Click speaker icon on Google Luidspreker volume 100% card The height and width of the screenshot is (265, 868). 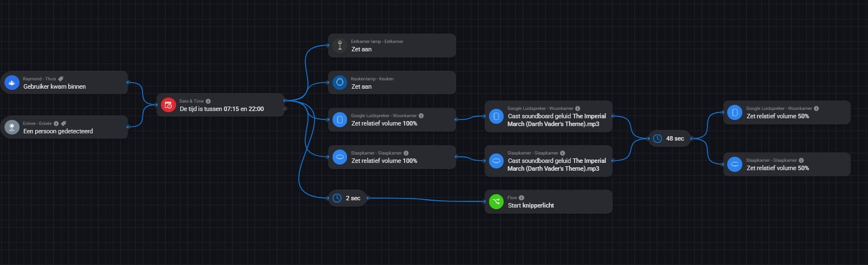tap(339, 119)
